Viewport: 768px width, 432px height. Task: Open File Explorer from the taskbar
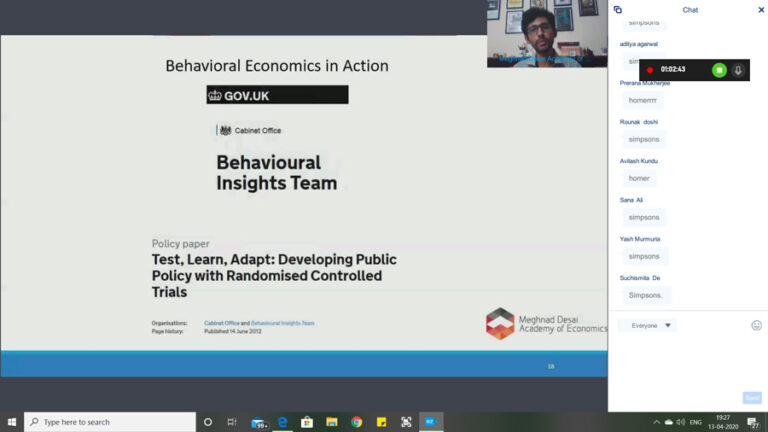(332, 422)
